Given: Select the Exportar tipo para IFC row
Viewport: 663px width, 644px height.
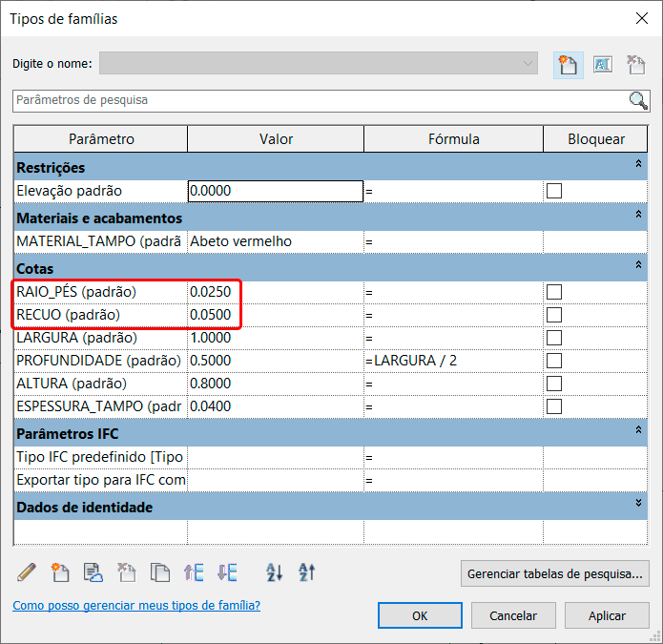Looking at the screenshot, I should [100, 480].
